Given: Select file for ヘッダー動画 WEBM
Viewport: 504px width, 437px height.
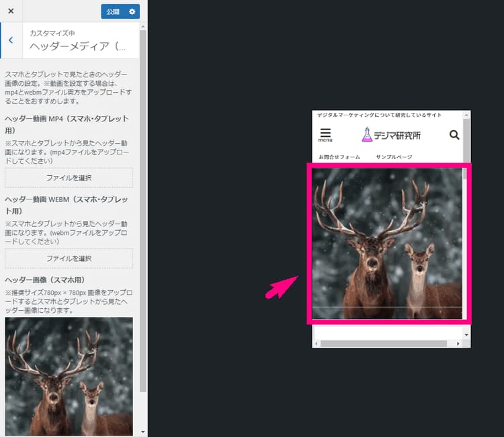Looking at the screenshot, I should click(69, 258).
